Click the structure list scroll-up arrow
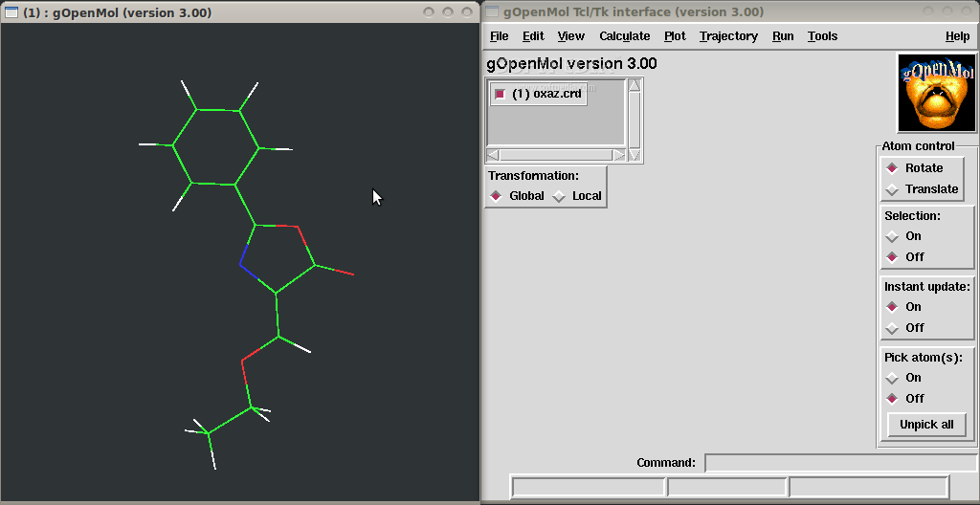This screenshot has width=980, height=505. tap(635, 86)
